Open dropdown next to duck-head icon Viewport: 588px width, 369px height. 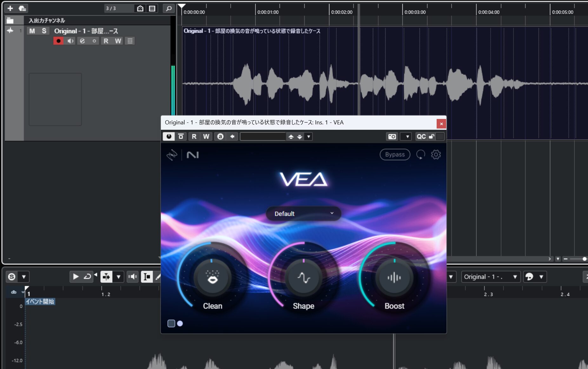[541, 277]
